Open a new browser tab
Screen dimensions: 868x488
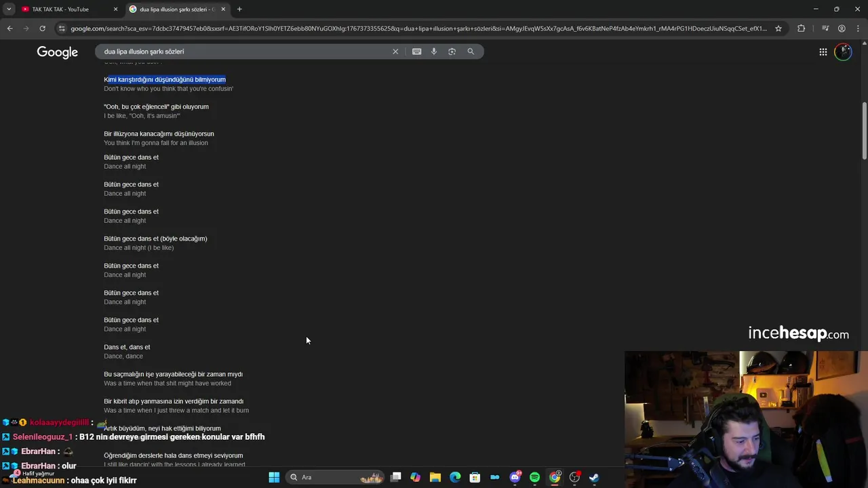(239, 9)
